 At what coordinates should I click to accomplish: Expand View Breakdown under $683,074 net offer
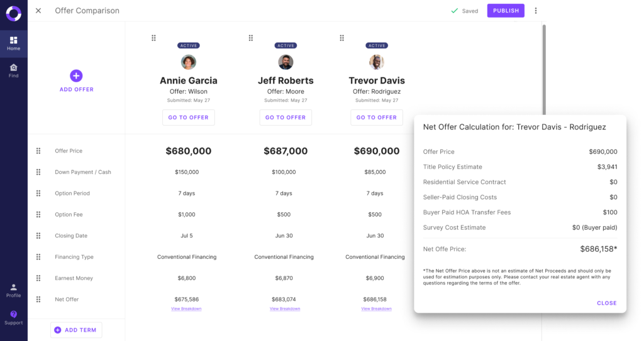[285, 309]
